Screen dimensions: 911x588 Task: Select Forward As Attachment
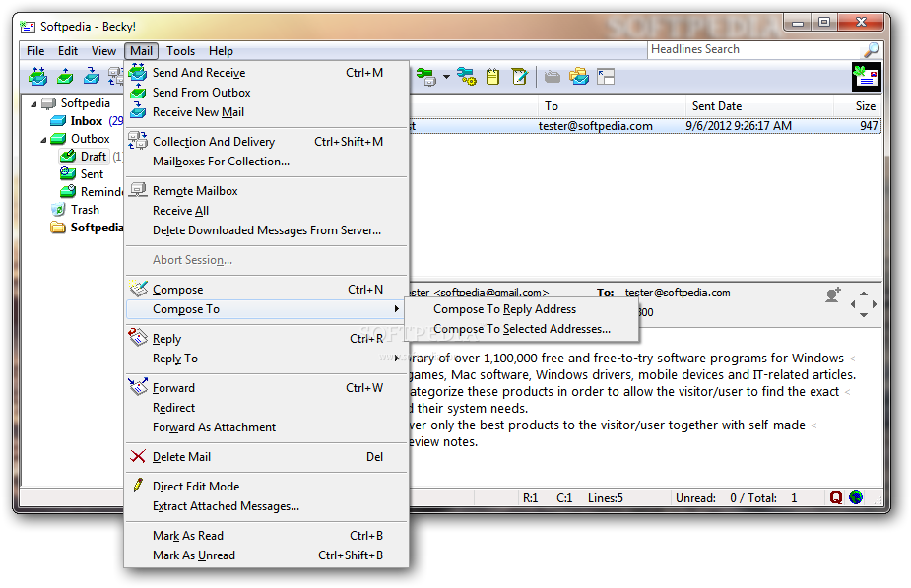[x=266, y=427]
